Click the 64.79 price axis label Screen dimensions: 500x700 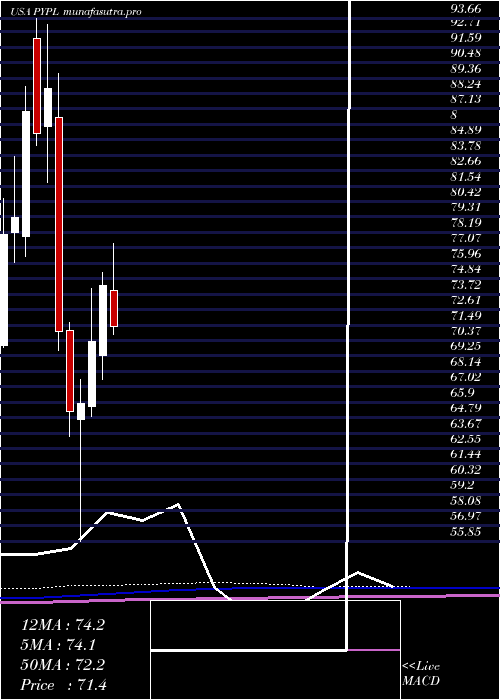(x=466, y=409)
